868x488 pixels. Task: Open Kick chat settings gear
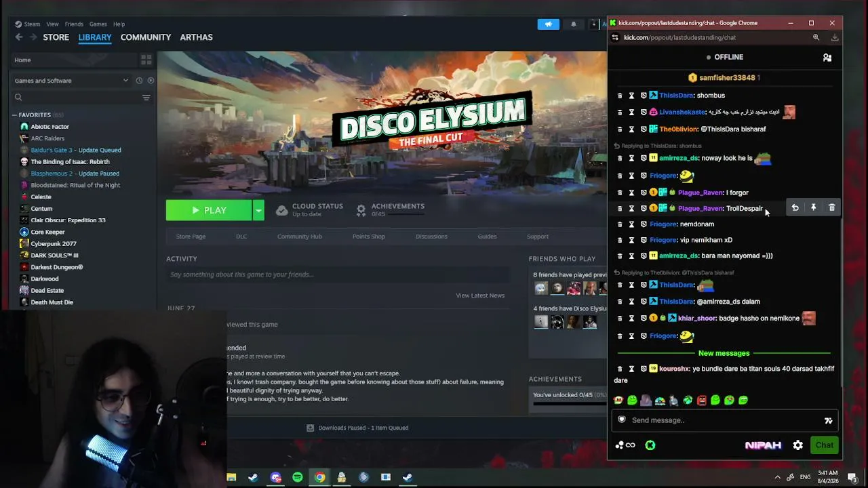798,445
